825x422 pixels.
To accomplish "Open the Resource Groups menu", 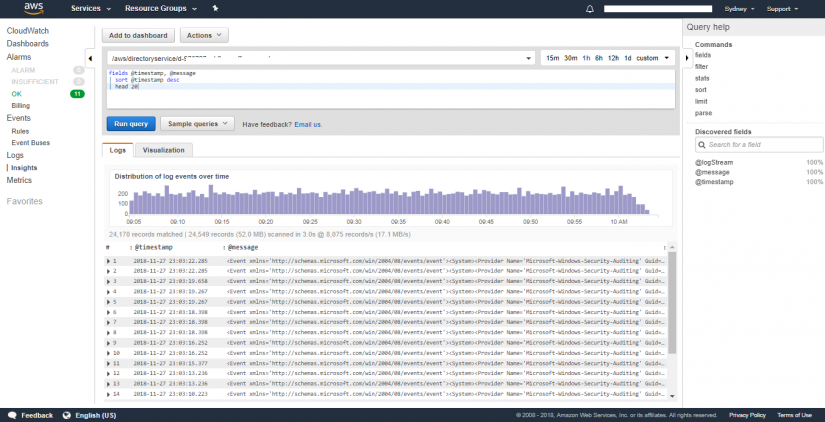I will (x=161, y=8).
